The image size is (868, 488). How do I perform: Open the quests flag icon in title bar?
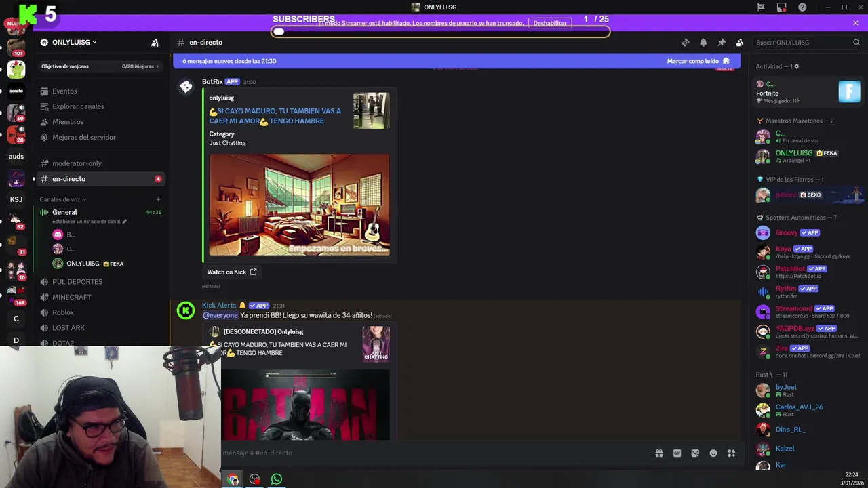click(761, 7)
